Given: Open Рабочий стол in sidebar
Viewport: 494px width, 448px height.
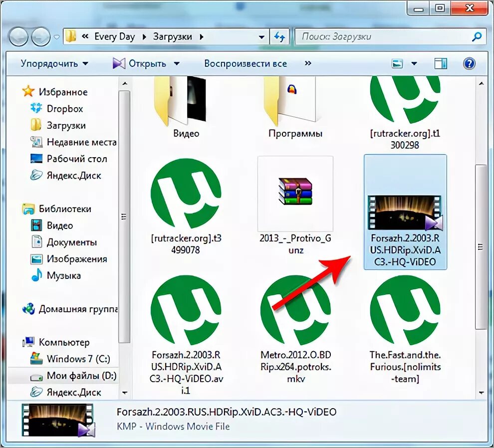Looking at the screenshot, I should 69,159.
